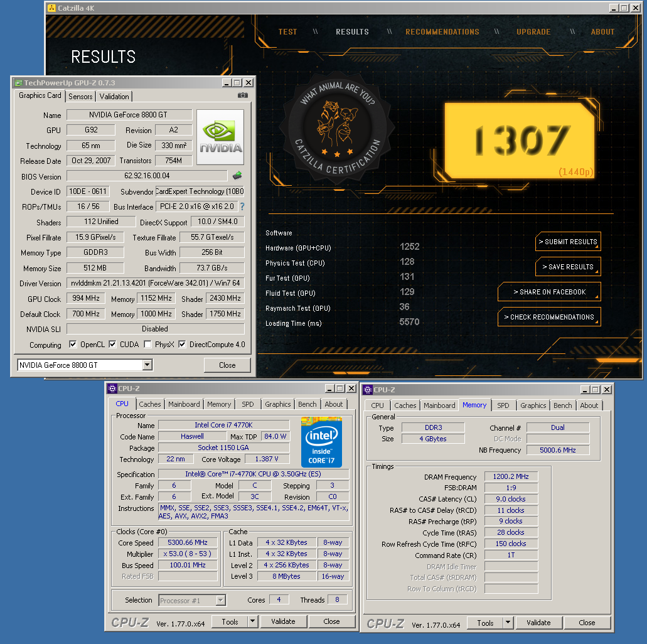Click the Core Speed value 5300.66 MHz
Viewport: 647px width, 644px height.
pos(188,542)
